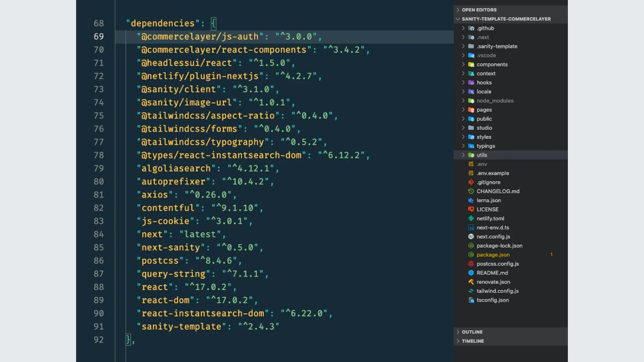Click the public folder icon
This screenshot has height=362, width=644.
tap(471, 119)
